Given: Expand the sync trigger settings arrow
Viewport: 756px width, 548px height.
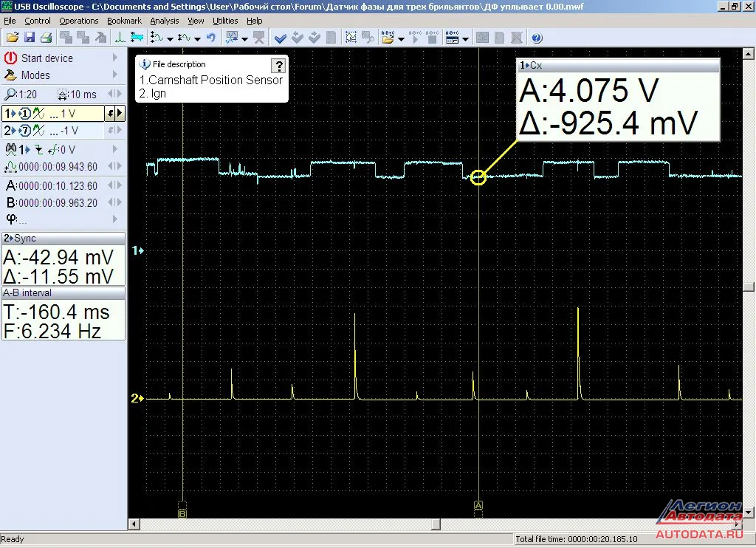Looking at the screenshot, I should [114, 149].
